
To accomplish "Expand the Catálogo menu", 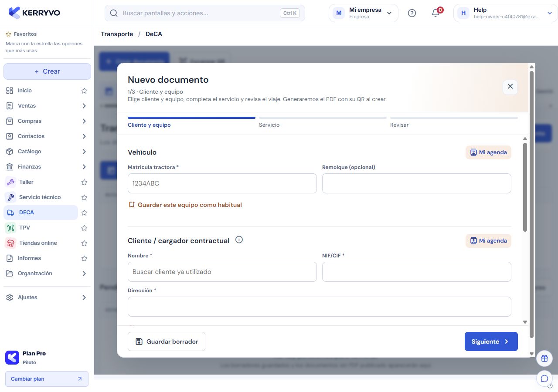I will click(x=84, y=152).
